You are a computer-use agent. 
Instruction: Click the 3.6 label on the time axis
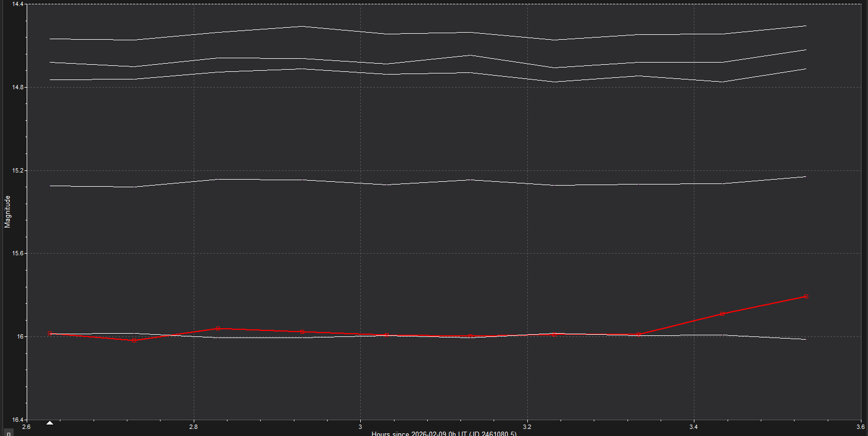coord(860,427)
